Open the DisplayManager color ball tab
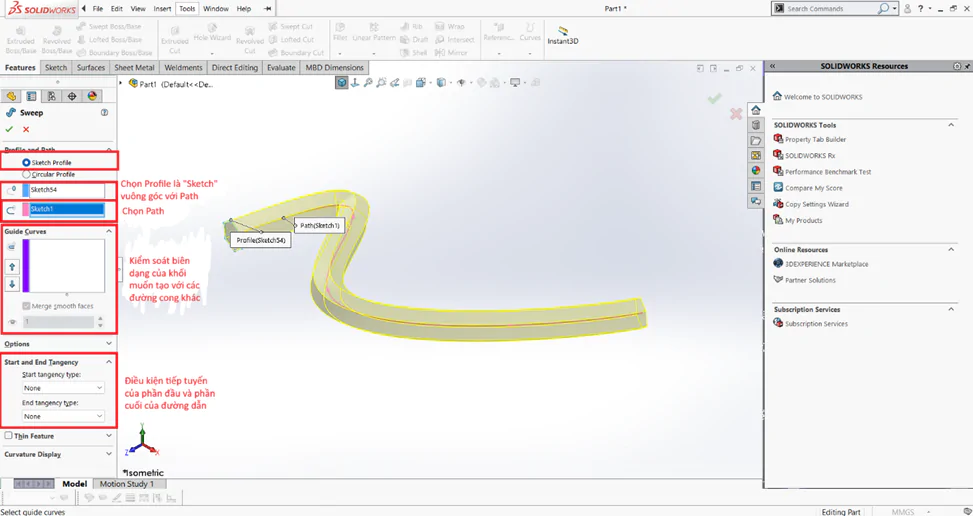Image resolution: width=973 pixels, height=516 pixels. [x=92, y=96]
